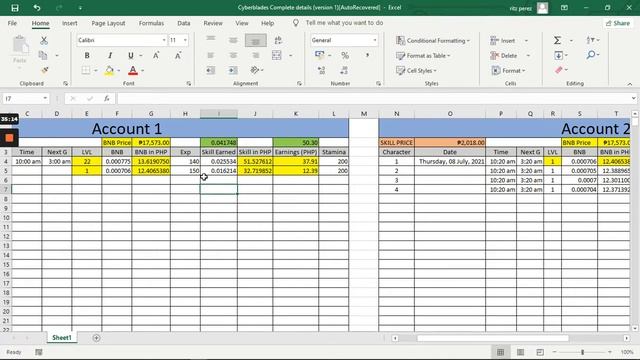This screenshot has width=640, height=360.
Task: Apply Comma Style
Action: 367,56
